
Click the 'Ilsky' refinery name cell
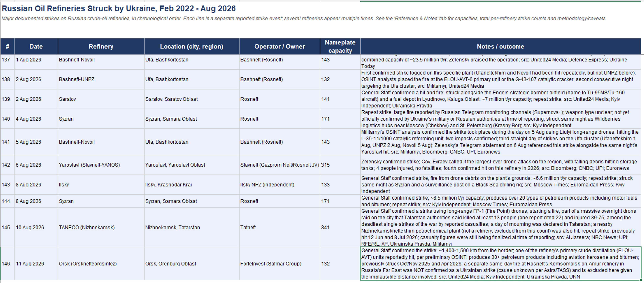coord(101,185)
